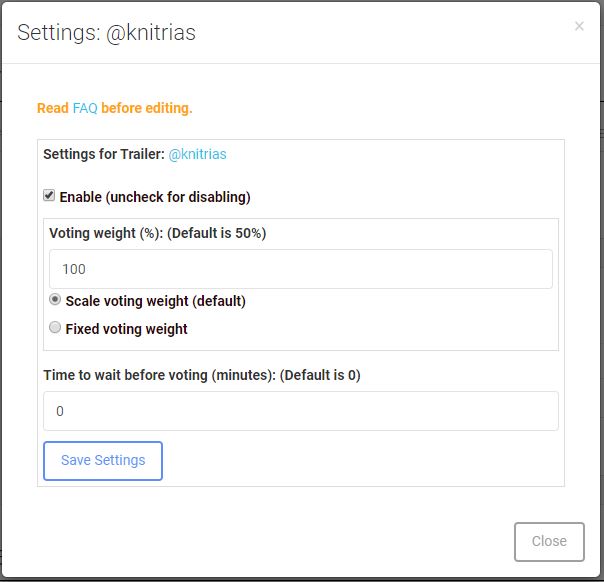Click the 'Voting weight (%)' label
Screen dimensions: 604x582
(104, 233)
